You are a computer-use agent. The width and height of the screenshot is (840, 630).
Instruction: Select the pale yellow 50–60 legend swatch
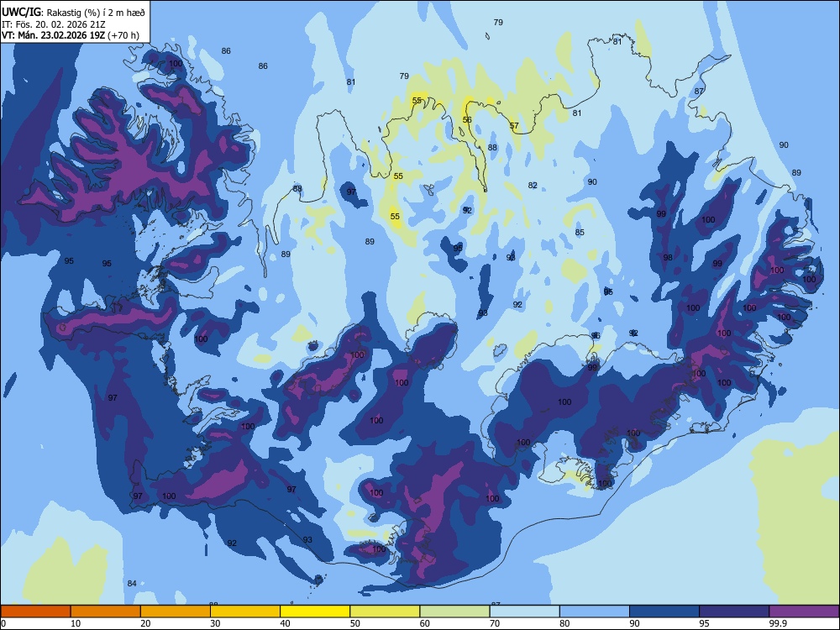[385, 612]
